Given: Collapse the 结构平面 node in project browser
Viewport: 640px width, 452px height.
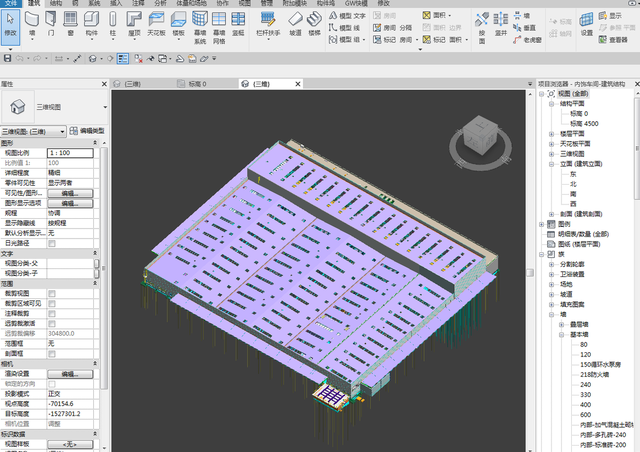Looking at the screenshot, I should (551, 104).
